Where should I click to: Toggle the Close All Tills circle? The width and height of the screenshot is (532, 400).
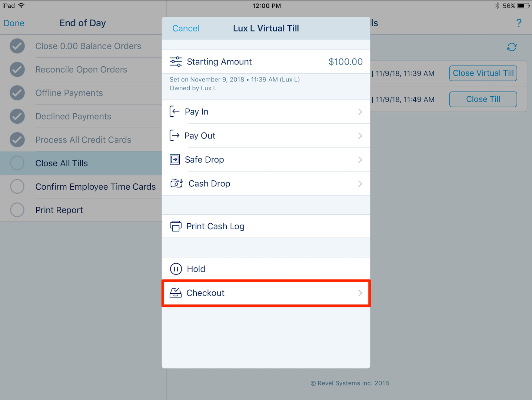(x=17, y=163)
